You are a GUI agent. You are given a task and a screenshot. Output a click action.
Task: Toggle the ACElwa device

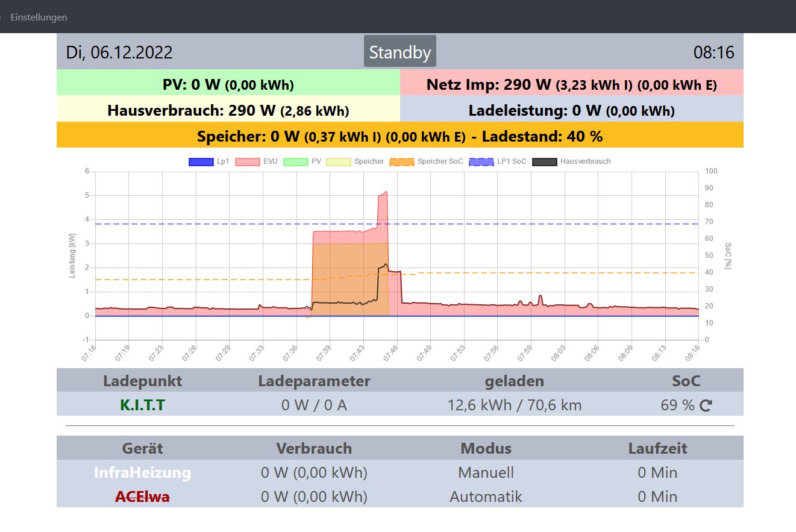[142, 497]
